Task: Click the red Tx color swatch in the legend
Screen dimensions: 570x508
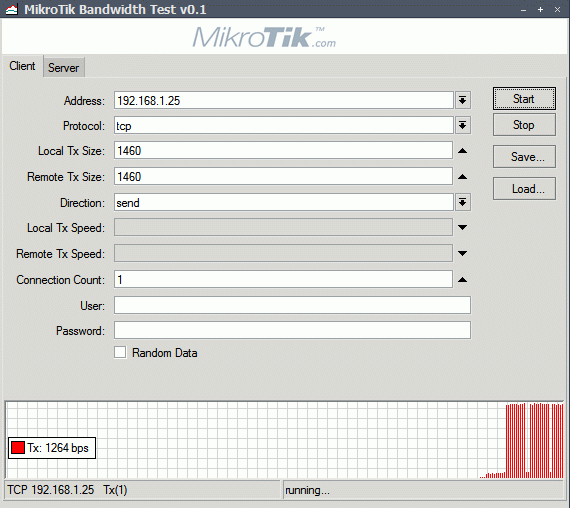Action: click(17, 448)
